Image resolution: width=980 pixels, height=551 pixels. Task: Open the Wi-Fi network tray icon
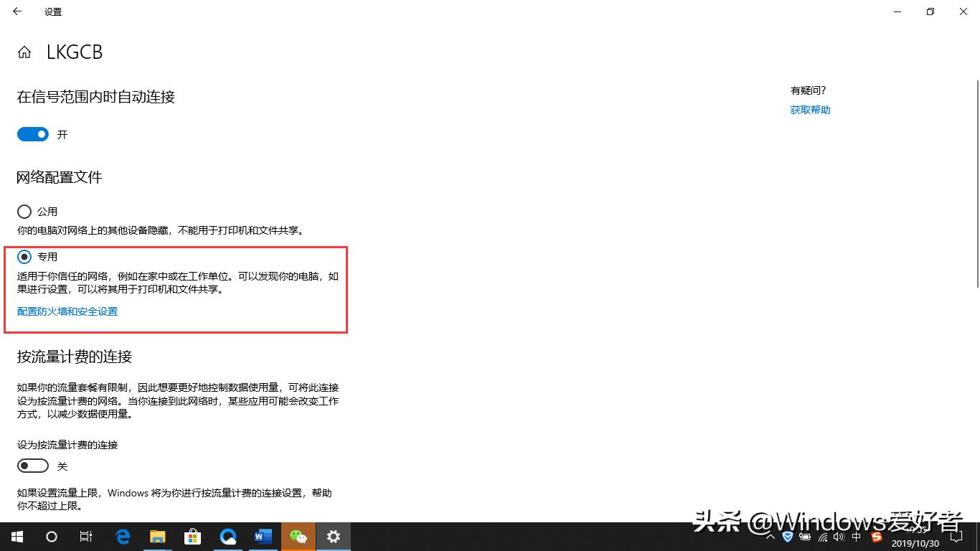click(x=822, y=536)
